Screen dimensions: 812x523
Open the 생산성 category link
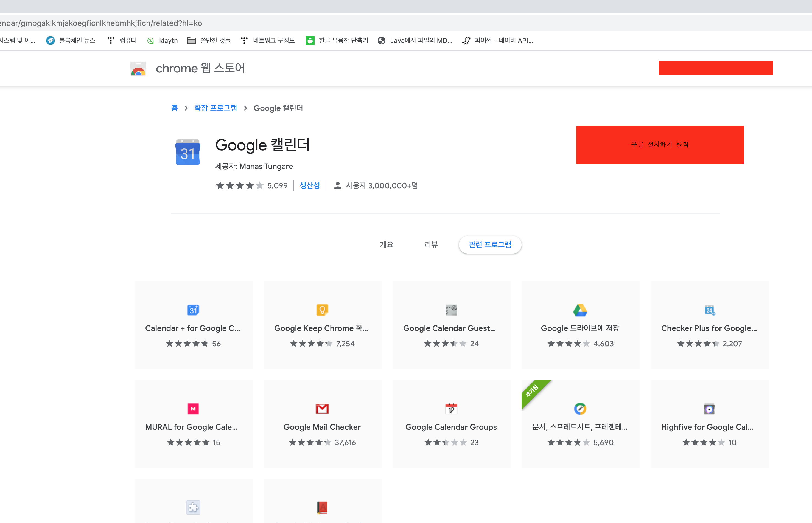point(310,185)
